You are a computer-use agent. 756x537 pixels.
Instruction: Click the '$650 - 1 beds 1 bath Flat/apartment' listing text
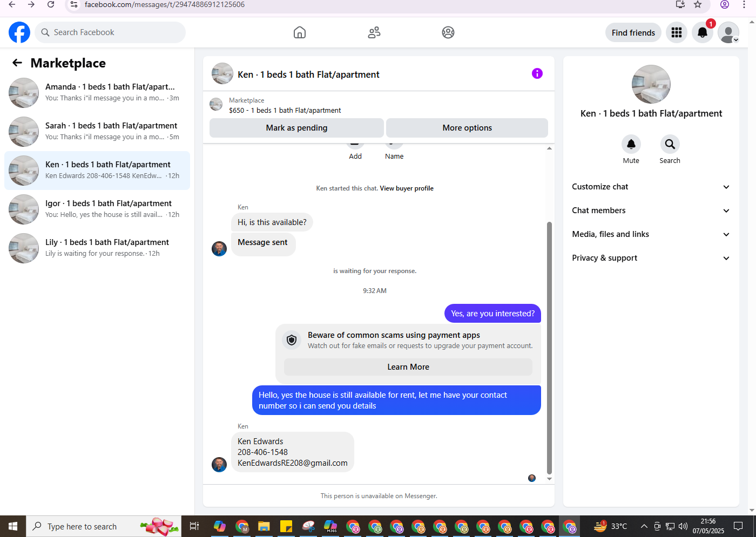[x=285, y=111]
